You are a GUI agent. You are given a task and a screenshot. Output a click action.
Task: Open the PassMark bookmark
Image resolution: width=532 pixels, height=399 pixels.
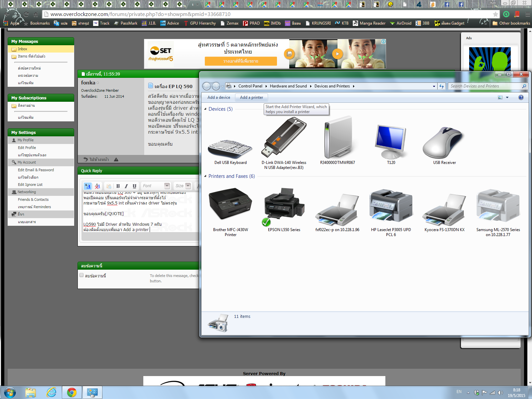[x=126, y=23]
